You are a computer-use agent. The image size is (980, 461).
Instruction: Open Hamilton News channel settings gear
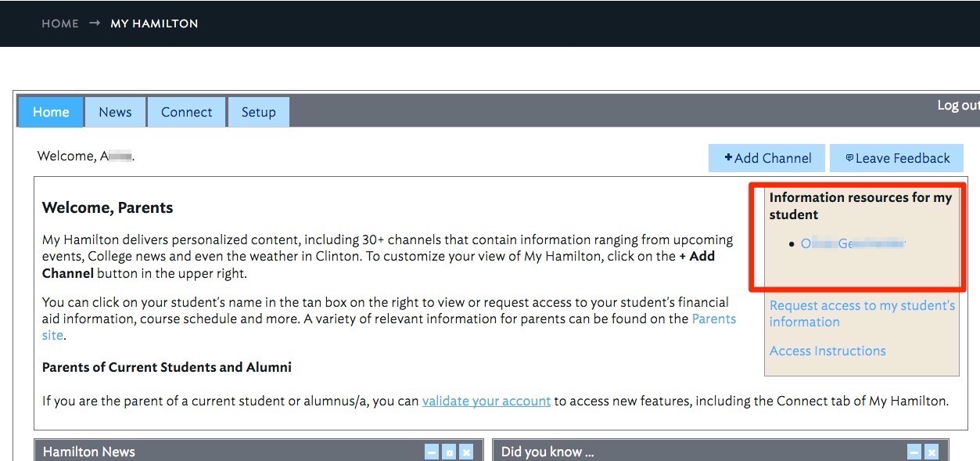click(449, 452)
